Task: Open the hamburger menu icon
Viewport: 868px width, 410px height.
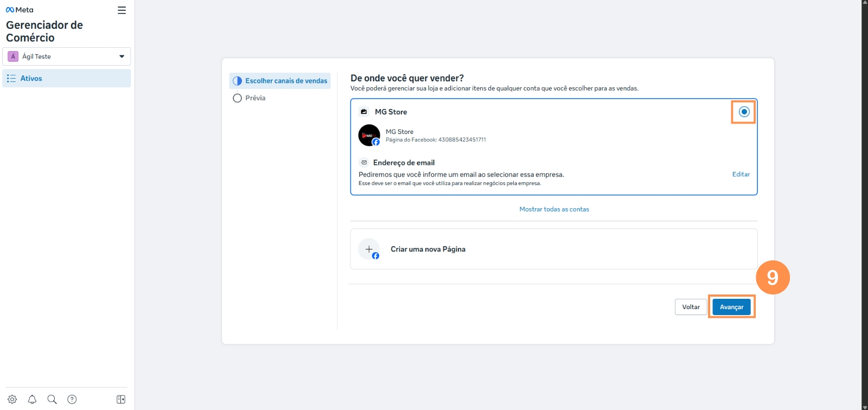Action: click(x=122, y=10)
